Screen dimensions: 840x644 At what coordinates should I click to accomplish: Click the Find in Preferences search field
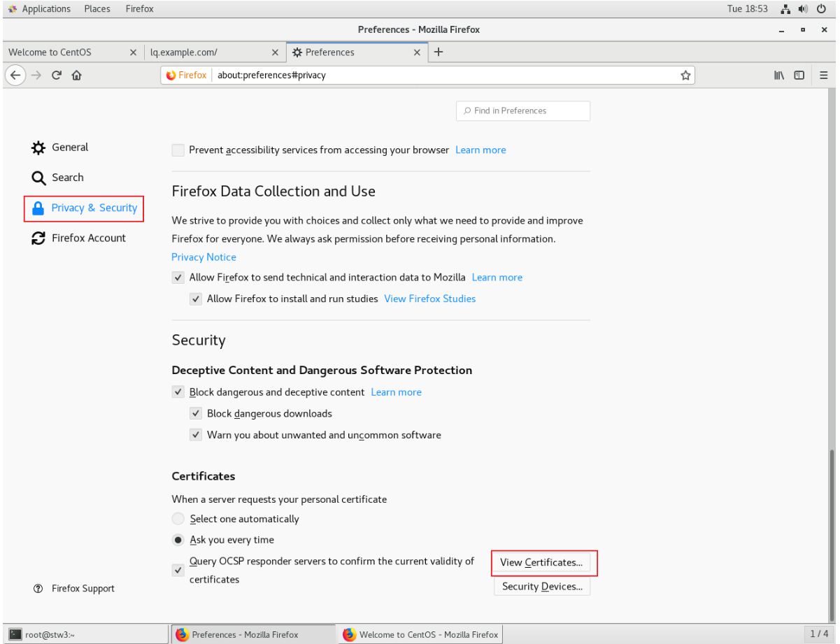coord(523,111)
